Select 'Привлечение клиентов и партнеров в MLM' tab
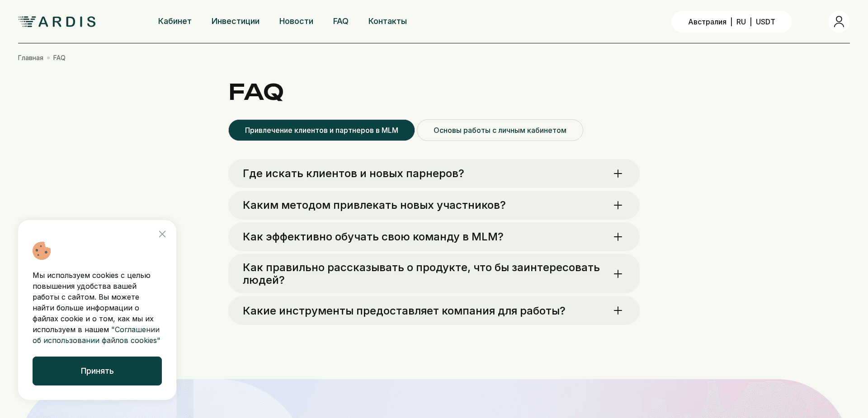This screenshot has width=868, height=418. (321, 130)
